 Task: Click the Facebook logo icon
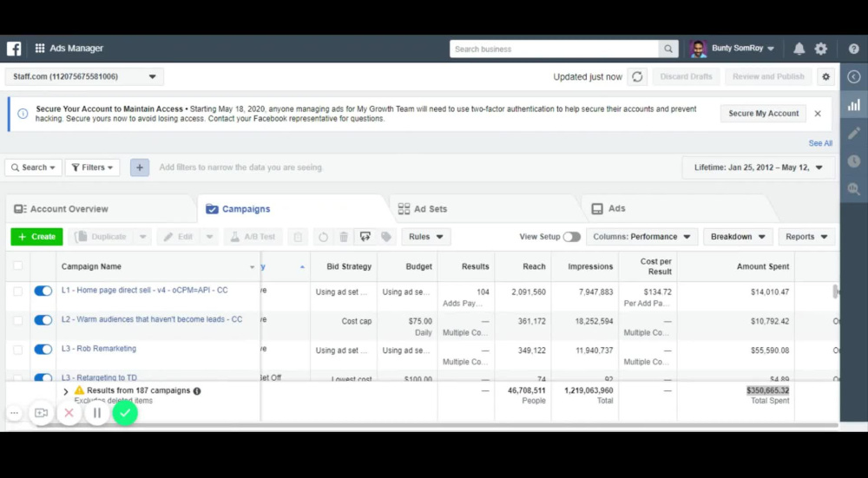(14, 49)
